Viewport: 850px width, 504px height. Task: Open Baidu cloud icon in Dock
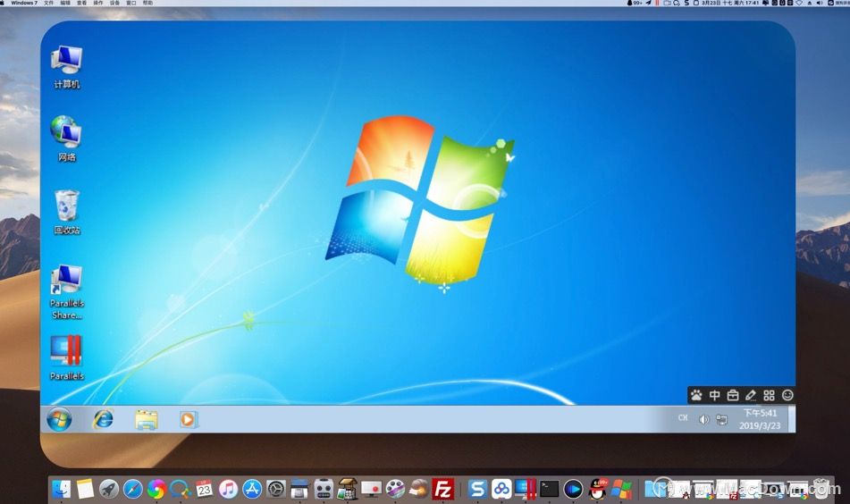(x=501, y=490)
